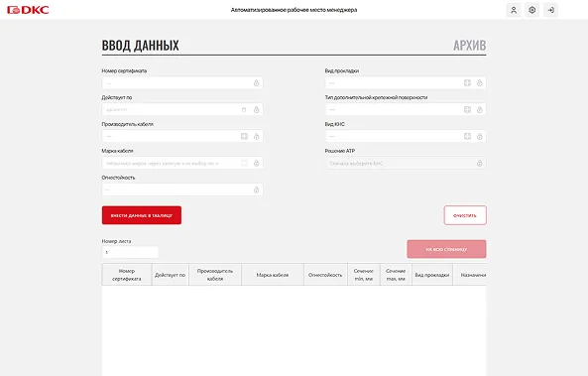Viewport: 588px width, 376px height.
Task: Click the logout arrow icon in header
Action: [551, 10]
